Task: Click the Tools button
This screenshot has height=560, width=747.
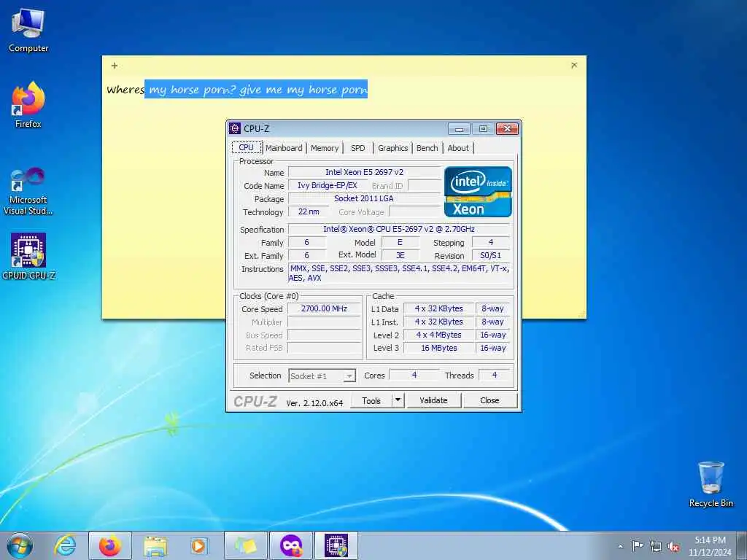Action: [x=371, y=400]
